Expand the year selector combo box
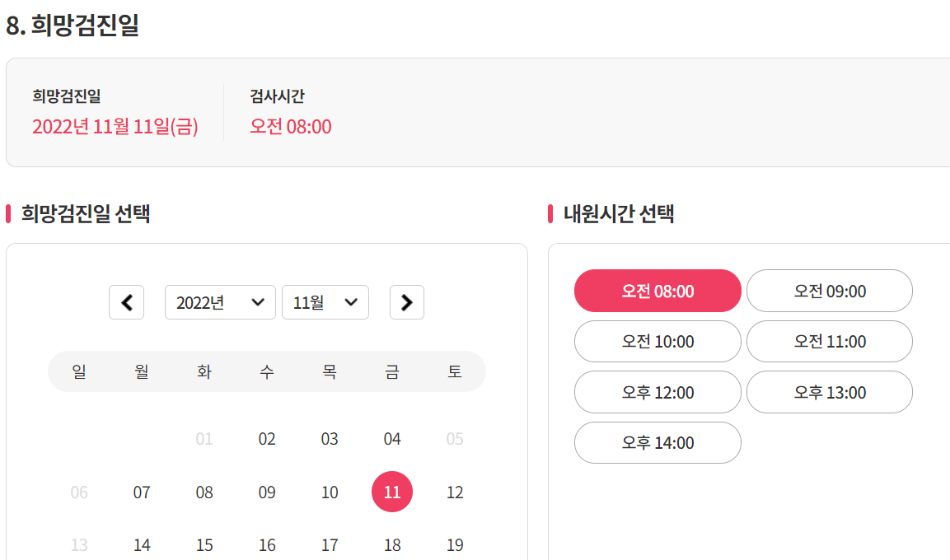Viewport: 950px width, 560px height. 220,302
